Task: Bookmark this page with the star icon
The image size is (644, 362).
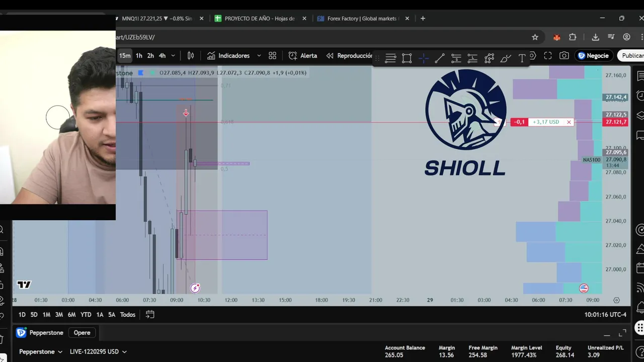Action: (535, 37)
